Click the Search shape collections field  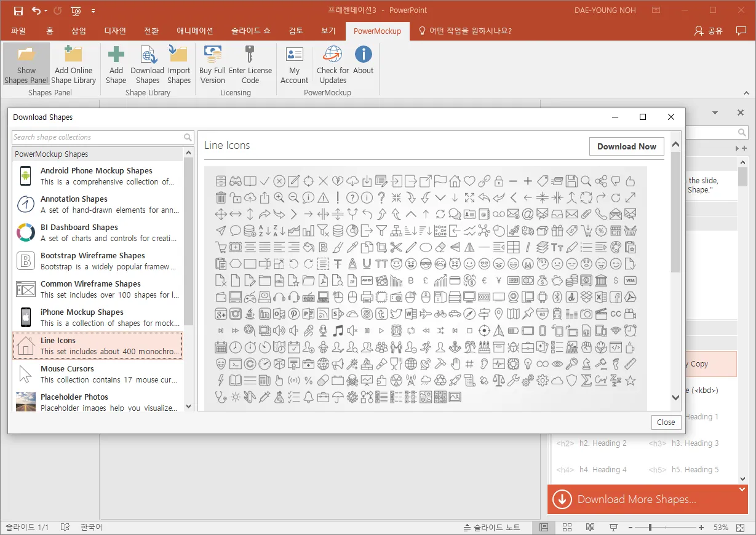click(97, 137)
